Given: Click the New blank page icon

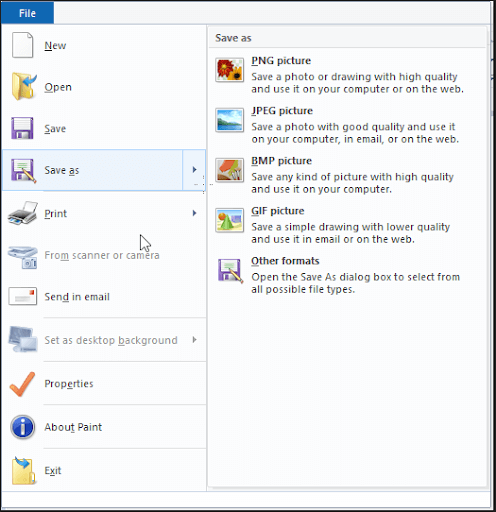Looking at the screenshot, I should tap(22, 45).
